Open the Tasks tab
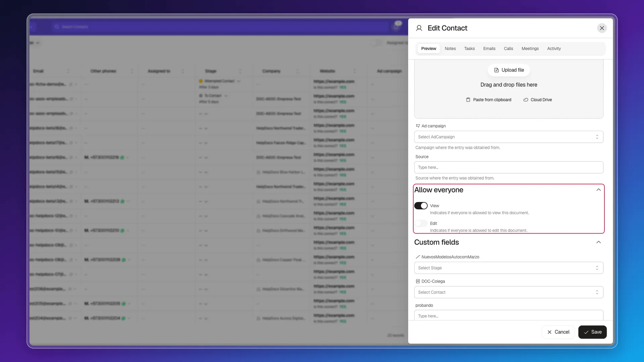Image resolution: width=644 pixels, height=362 pixels. (469, 49)
